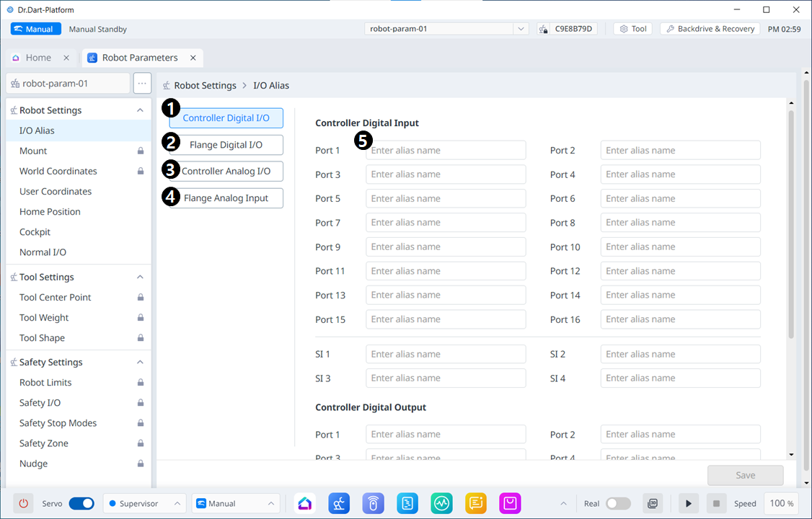This screenshot has height=519, width=812.
Task: Open Backdrive & Recovery
Action: click(710, 29)
